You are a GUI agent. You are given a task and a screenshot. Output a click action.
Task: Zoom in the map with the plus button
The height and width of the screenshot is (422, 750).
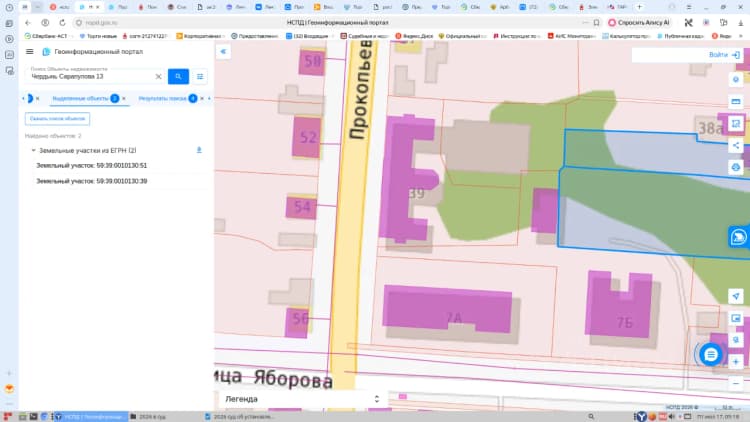click(736, 362)
